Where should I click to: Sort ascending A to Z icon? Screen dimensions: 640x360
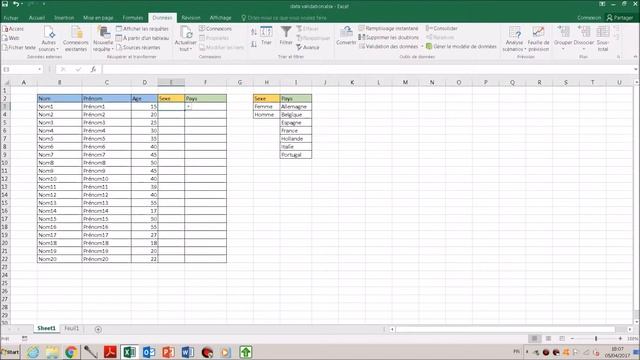(x=254, y=32)
